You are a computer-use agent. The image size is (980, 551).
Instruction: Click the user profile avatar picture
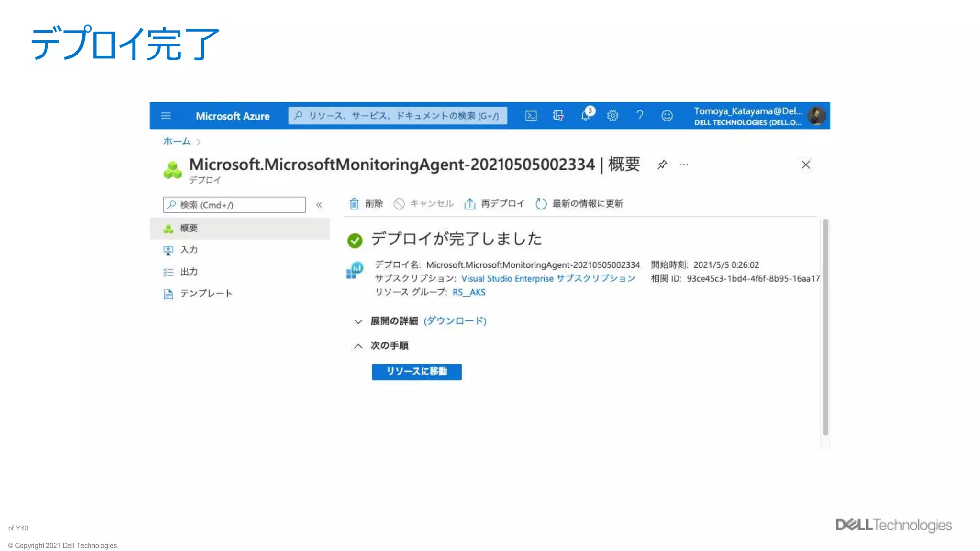coord(816,116)
